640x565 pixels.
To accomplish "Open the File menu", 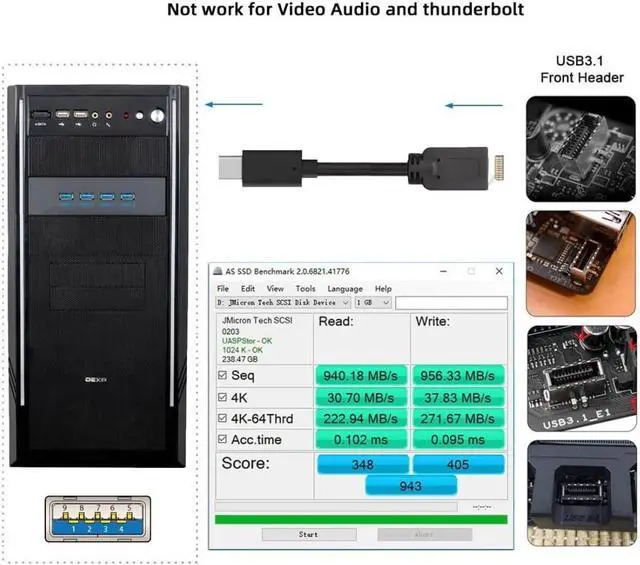I will point(223,288).
